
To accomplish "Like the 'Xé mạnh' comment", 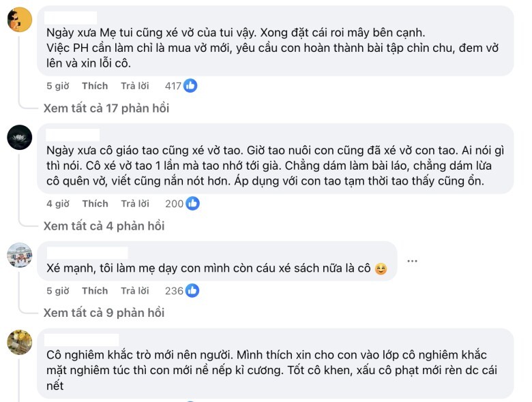I will pos(95,290).
